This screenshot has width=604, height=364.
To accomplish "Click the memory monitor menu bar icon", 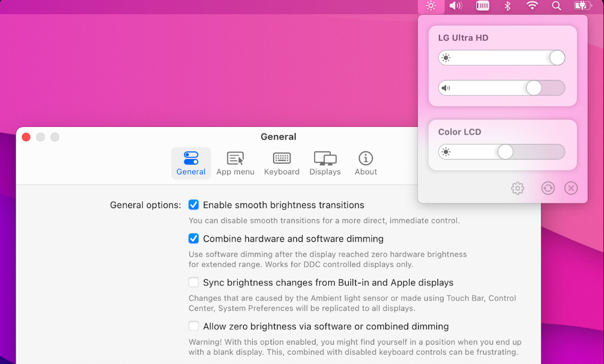I will click(482, 6).
